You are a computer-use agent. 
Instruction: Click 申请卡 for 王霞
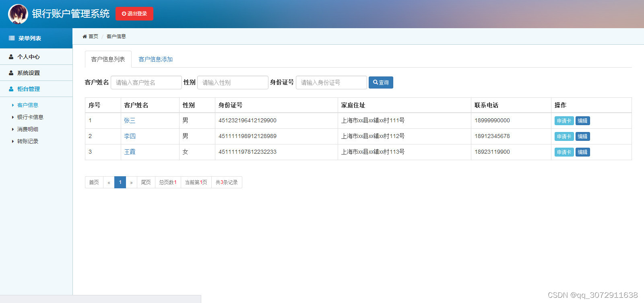click(x=564, y=152)
